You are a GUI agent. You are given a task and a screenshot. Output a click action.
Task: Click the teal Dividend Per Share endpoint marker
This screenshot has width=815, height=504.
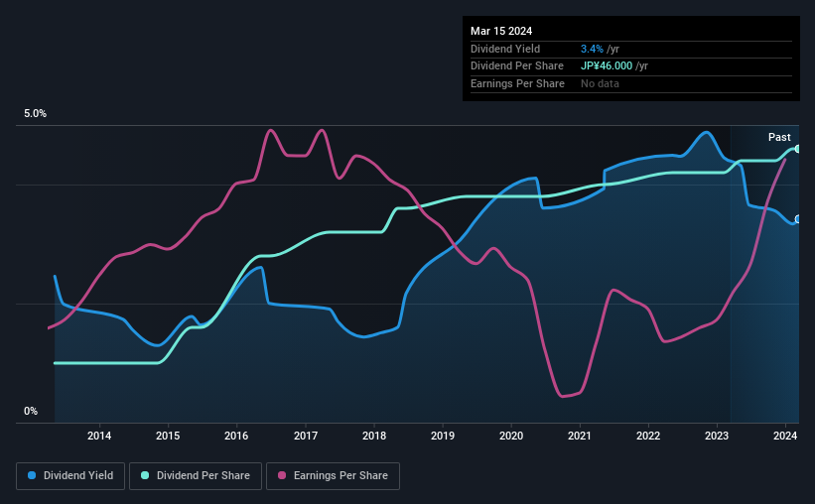pos(798,149)
